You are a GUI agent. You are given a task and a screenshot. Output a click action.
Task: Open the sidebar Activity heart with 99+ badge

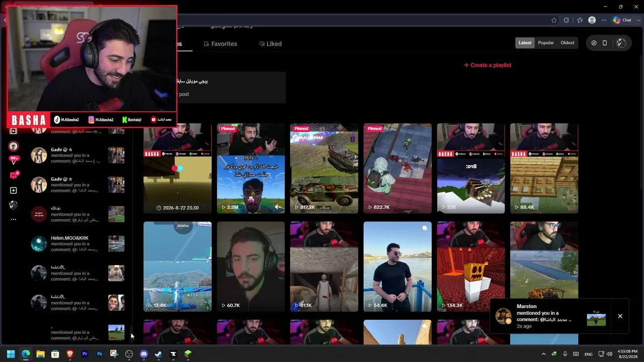(x=14, y=161)
